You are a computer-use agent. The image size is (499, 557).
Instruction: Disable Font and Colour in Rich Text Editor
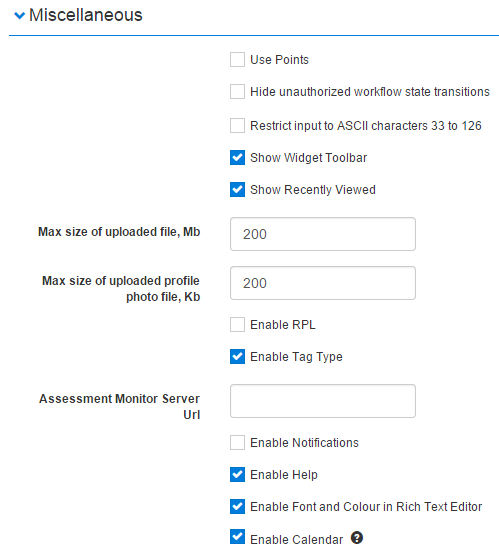(x=237, y=507)
